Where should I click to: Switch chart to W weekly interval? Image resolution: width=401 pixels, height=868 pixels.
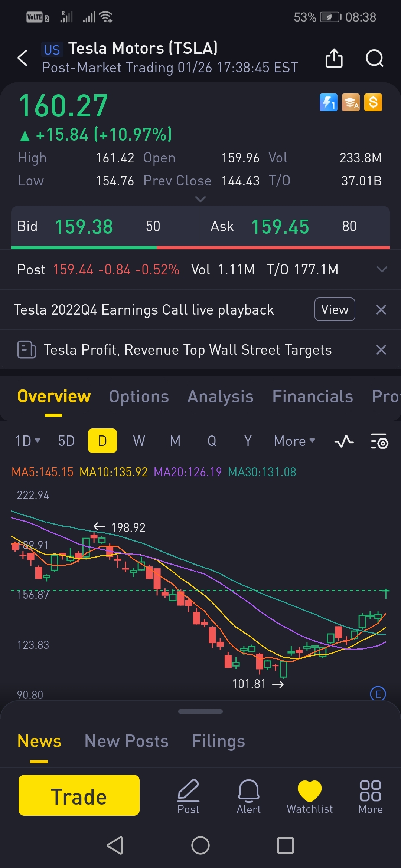[x=139, y=441]
